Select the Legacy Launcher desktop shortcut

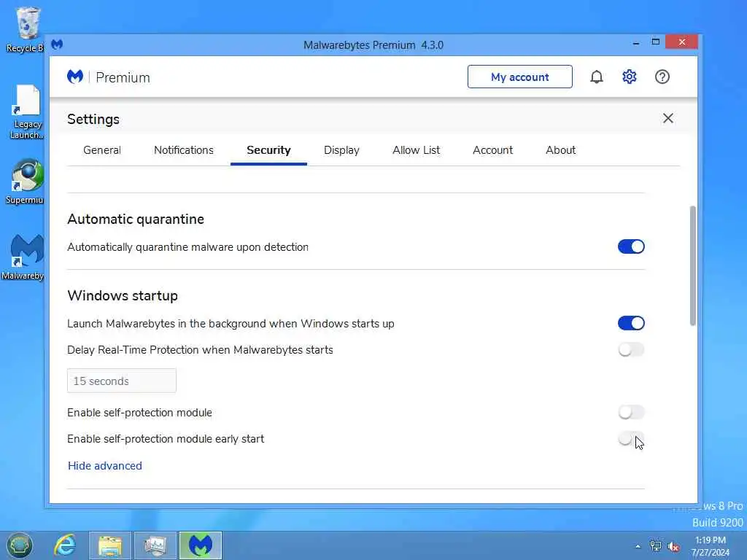27,112
